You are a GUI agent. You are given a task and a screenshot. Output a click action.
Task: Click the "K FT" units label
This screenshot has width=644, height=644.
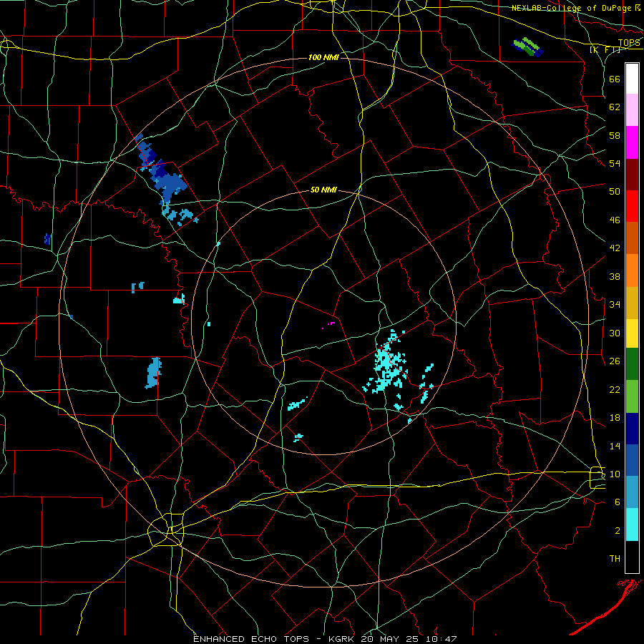[x=605, y=50]
